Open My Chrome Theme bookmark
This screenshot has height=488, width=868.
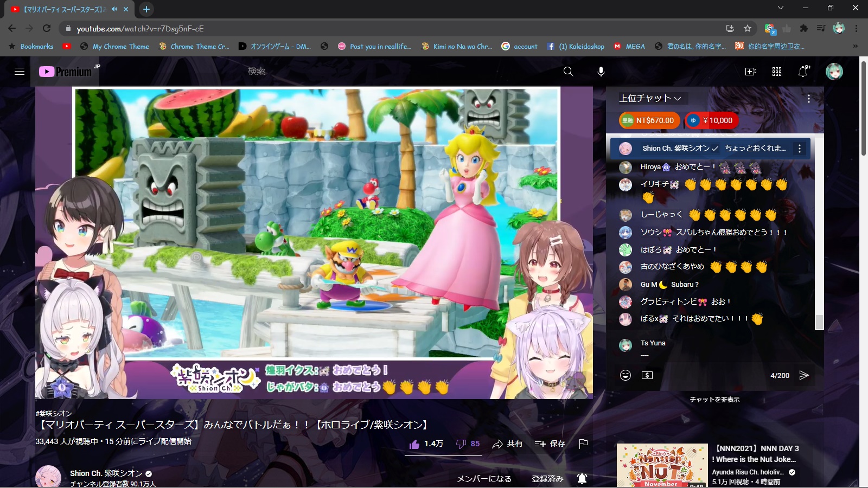114,47
